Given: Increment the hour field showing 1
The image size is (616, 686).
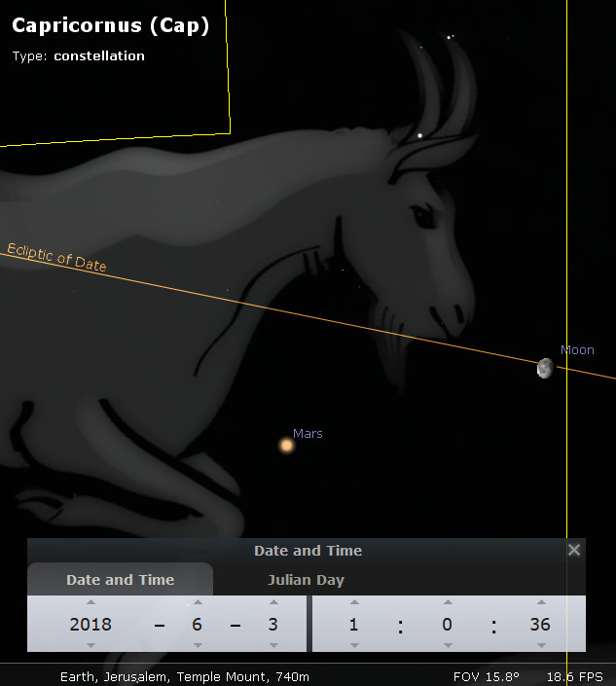Looking at the screenshot, I should [x=355, y=602].
